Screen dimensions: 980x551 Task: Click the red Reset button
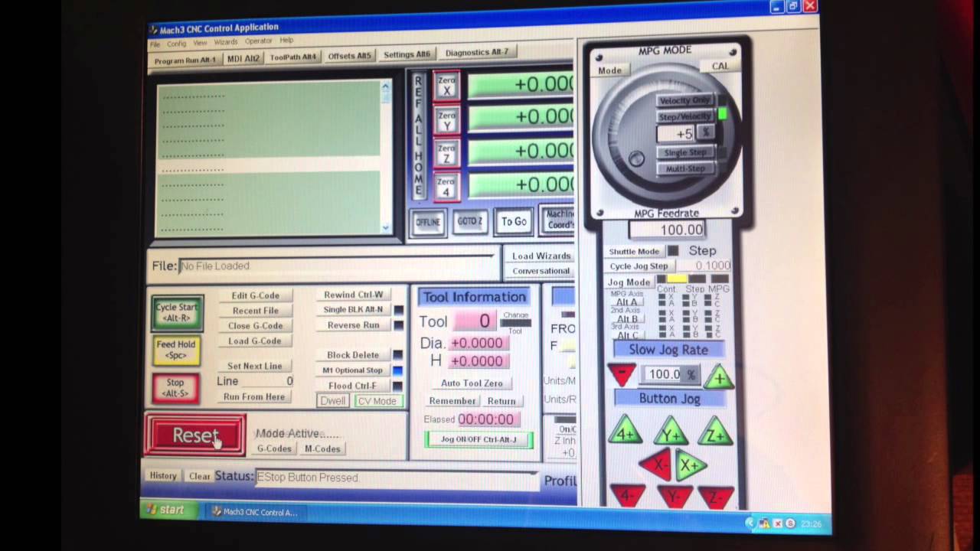tap(196, 435)
